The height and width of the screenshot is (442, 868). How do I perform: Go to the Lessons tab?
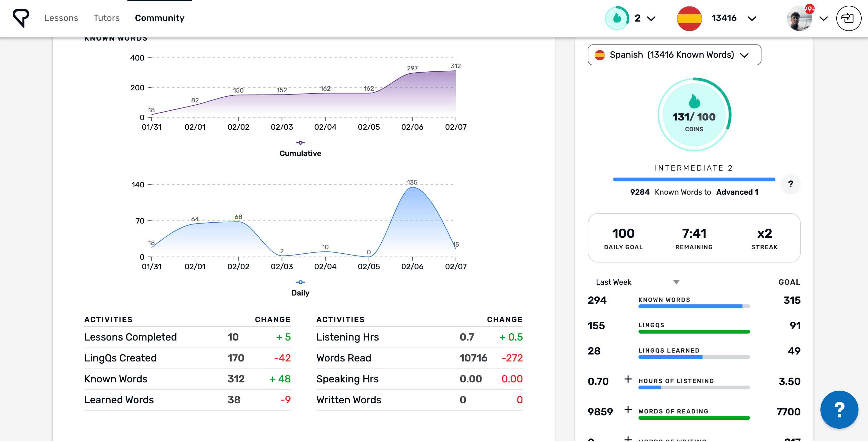click(x=61, y=18)
